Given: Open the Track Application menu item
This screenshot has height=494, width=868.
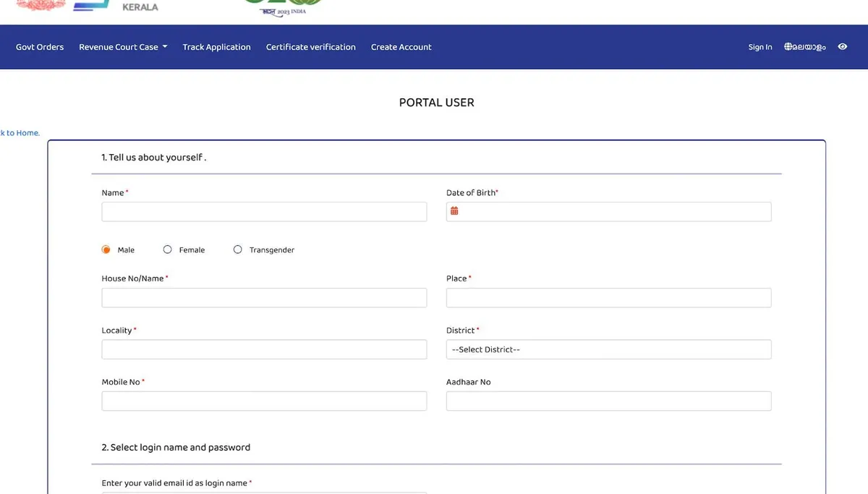Looking at the screenshot, I should (216, 46).
